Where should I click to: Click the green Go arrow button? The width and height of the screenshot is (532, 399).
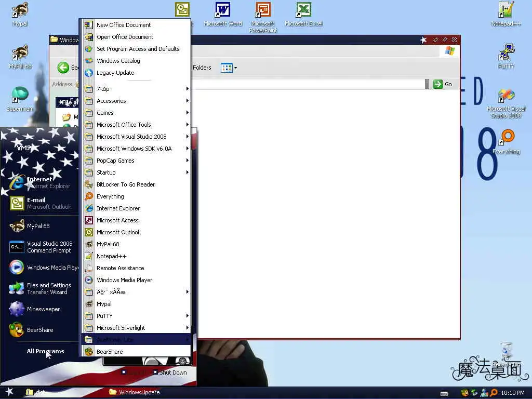tap(437, 84)
